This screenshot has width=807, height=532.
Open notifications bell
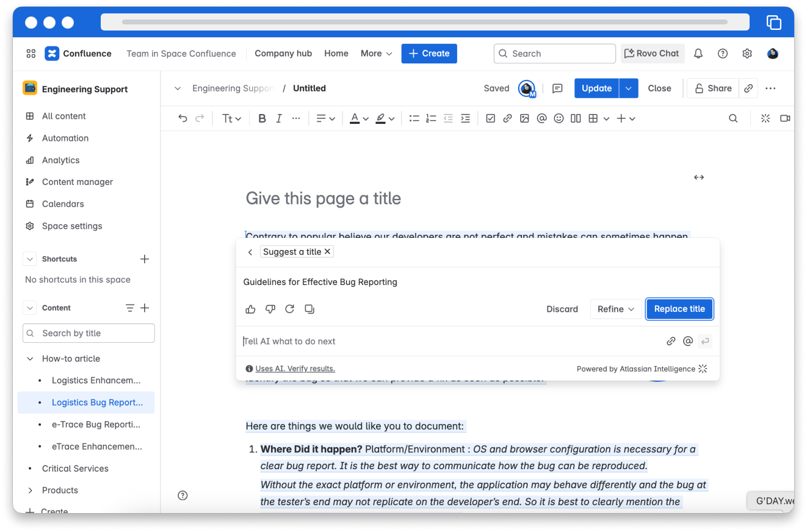coord(698,54)
